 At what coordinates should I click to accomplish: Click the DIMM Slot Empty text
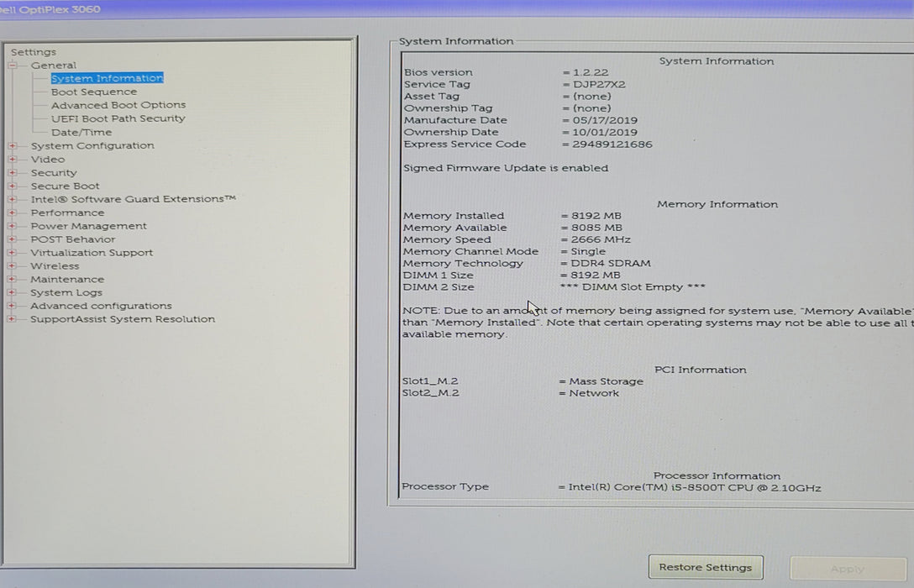pos(633,287)
